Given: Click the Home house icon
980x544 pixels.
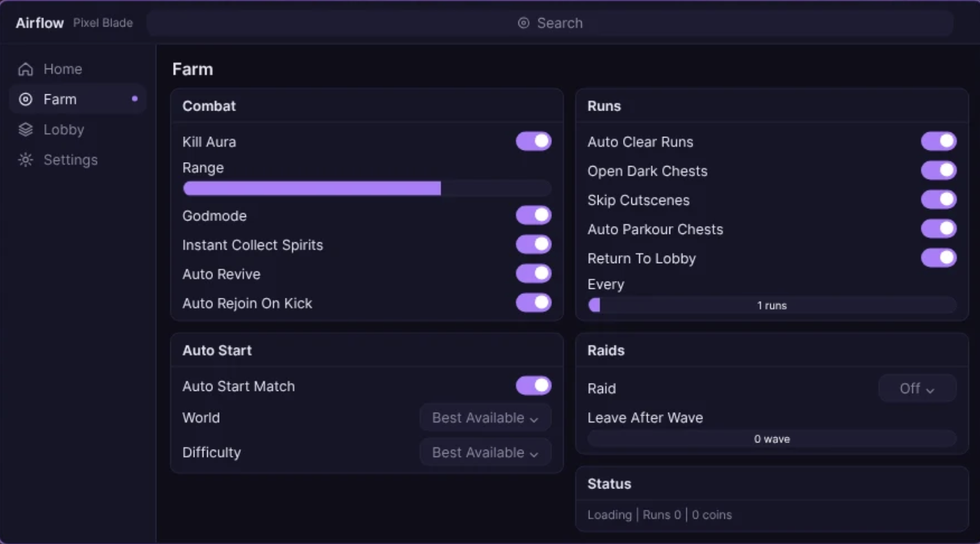Looking at the screenshot, I should 25,69.
